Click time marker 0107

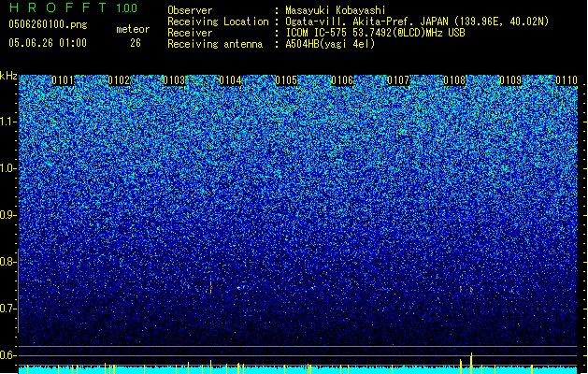pyautogui.click(x=398, y=80)
